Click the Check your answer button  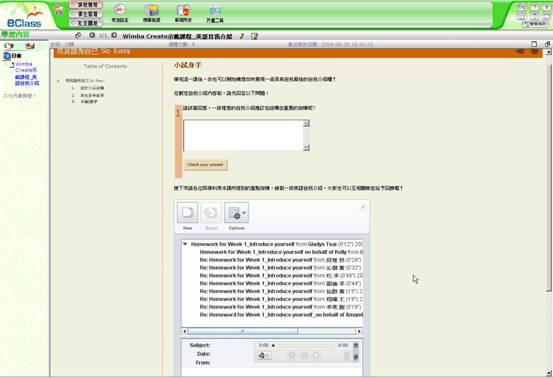pos(206,165)
